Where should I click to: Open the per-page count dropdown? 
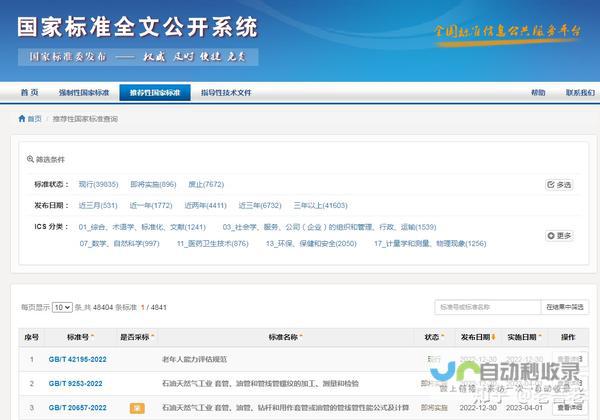pos(62,307)
